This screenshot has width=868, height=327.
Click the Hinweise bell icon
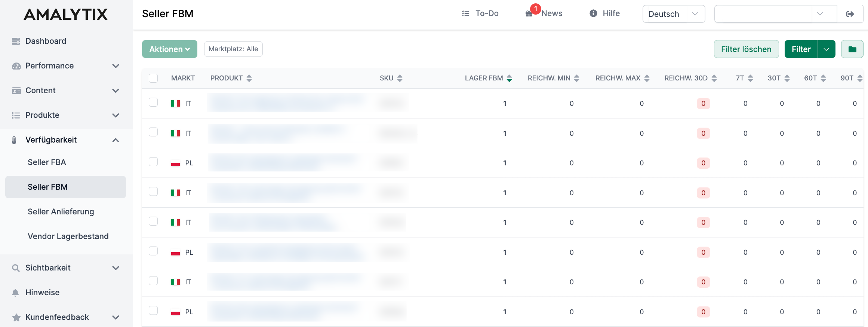[15, 293]
